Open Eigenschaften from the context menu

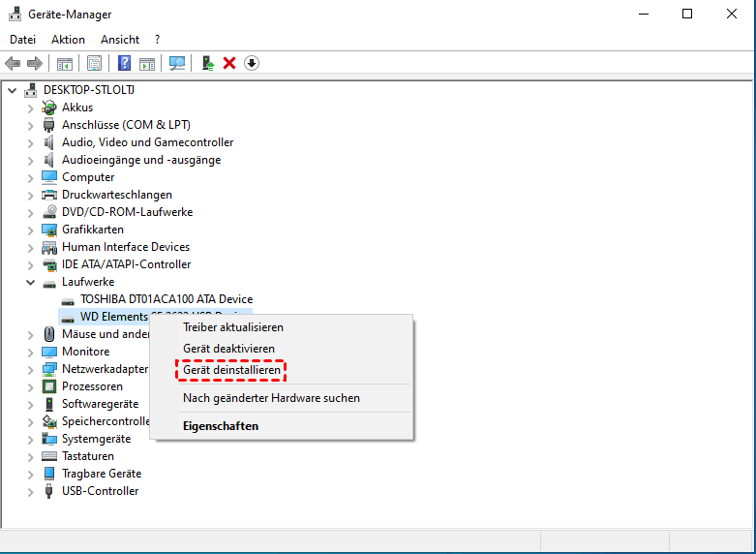point(282,426)
